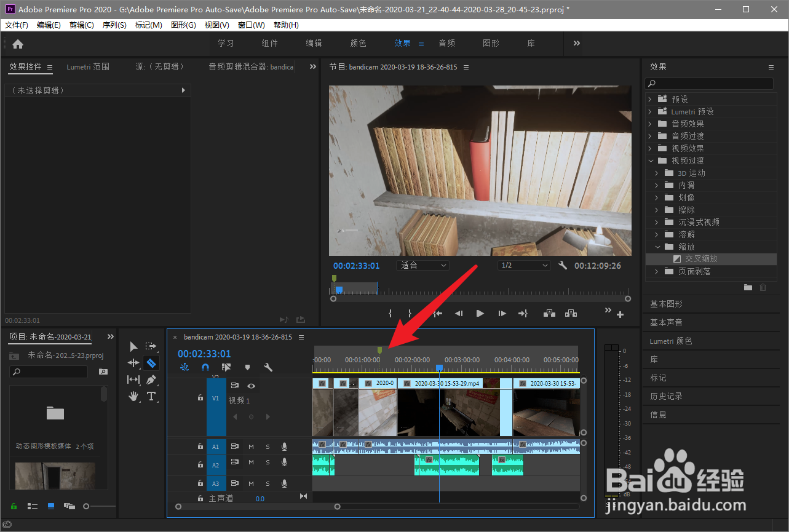Open the 1/2 playback resolution dropdown
Screen dimensions: 789x532
pyautogui.click(x=524, y=266)
